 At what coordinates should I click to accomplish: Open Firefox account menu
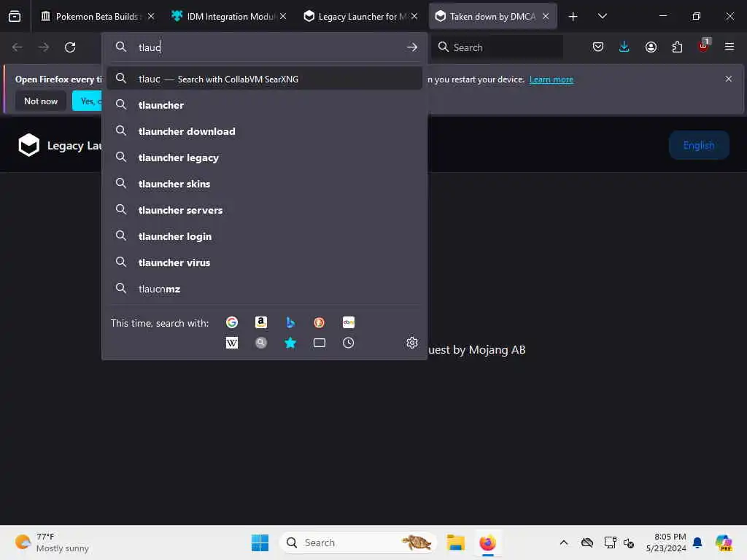pyautogui.click(x=651, y=47)
